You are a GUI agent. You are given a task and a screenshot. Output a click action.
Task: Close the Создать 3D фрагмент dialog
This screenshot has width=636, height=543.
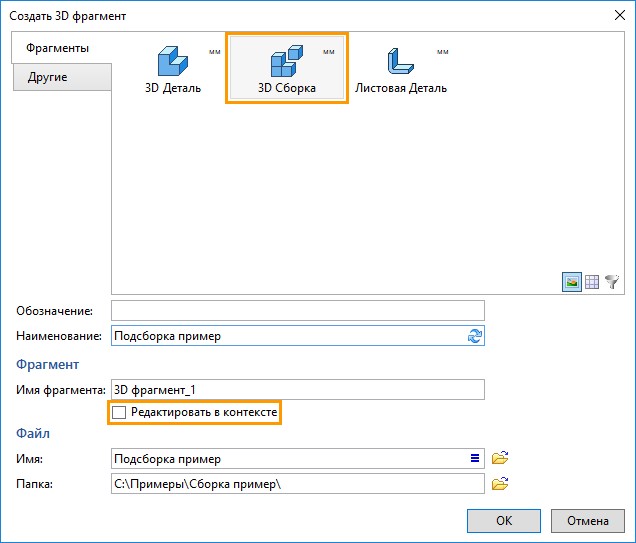pos(620,16)
